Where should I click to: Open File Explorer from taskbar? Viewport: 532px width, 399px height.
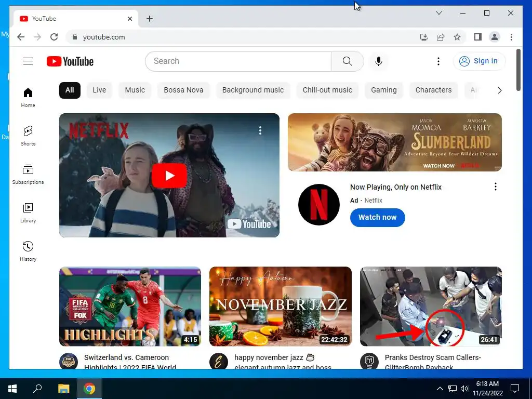63,389
